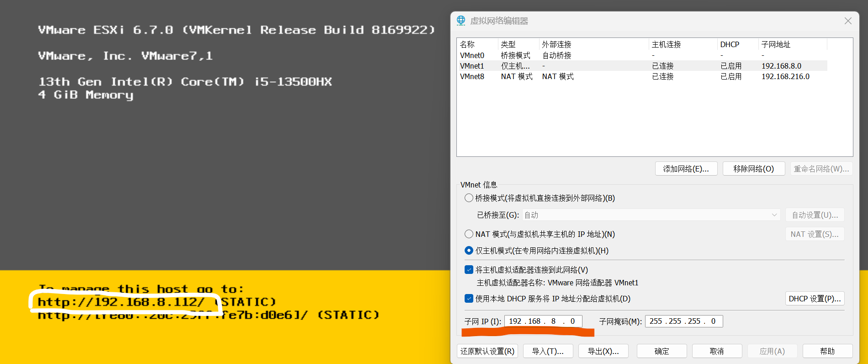This screenshot has width=868, height=364.
Task: Click 自动桥接 cell in VMnet0 row
Action: pos(557,55)
